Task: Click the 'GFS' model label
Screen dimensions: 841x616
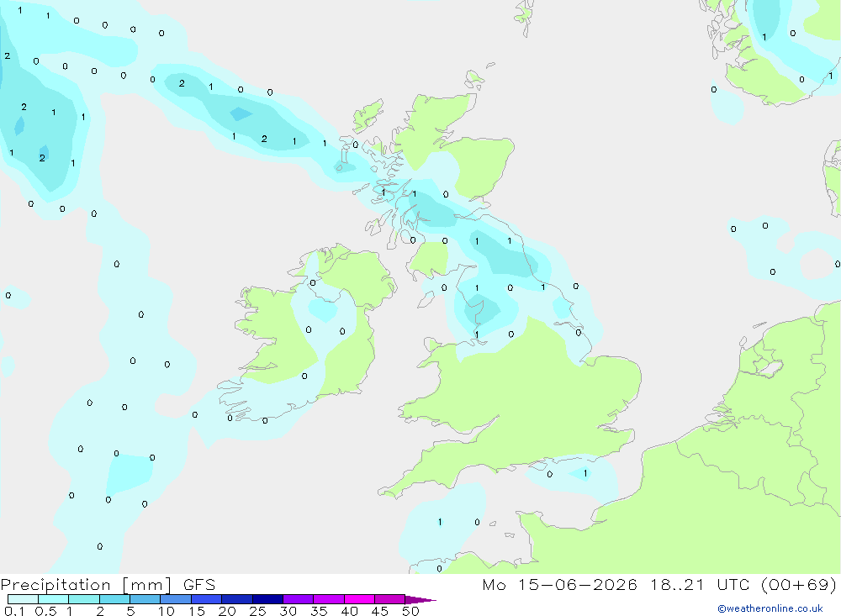Action: coord(199,585)
